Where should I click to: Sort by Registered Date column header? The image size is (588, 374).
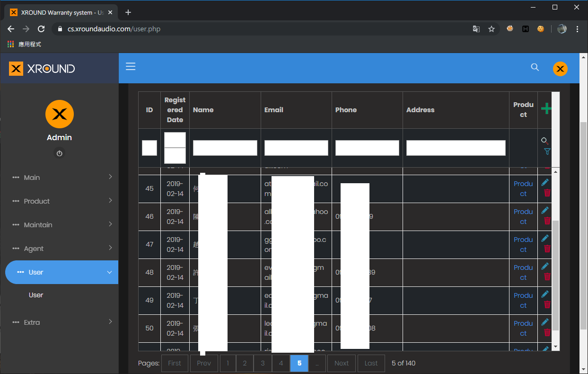coord(175,110)
